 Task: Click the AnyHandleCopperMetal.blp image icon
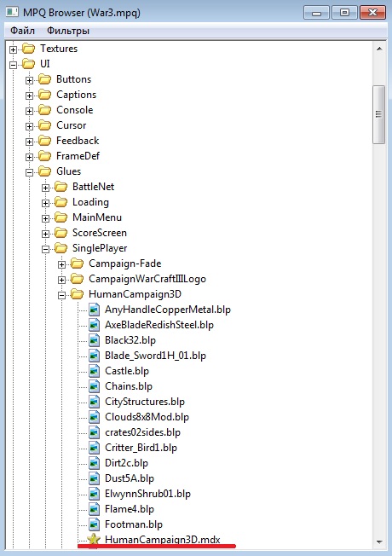click(x=94, y=310)
